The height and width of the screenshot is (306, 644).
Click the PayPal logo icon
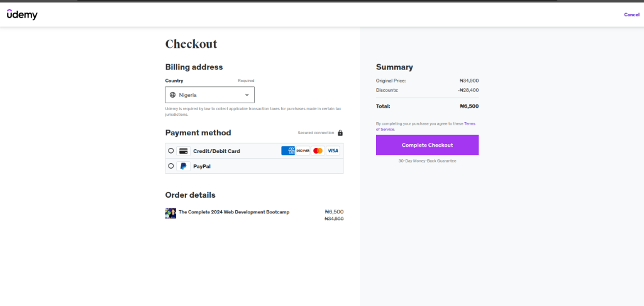[184, 166]
